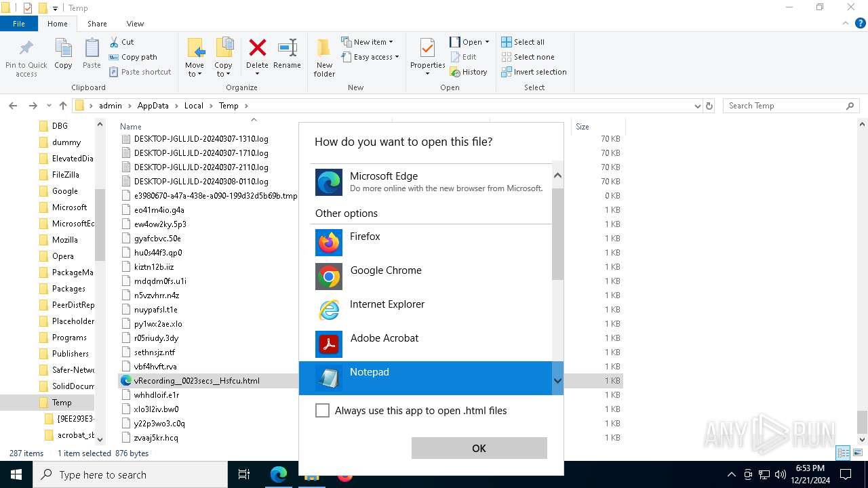Switch to the Share ribbon tab
Viewport: 868px width, 488px height.
pos(97,24)
